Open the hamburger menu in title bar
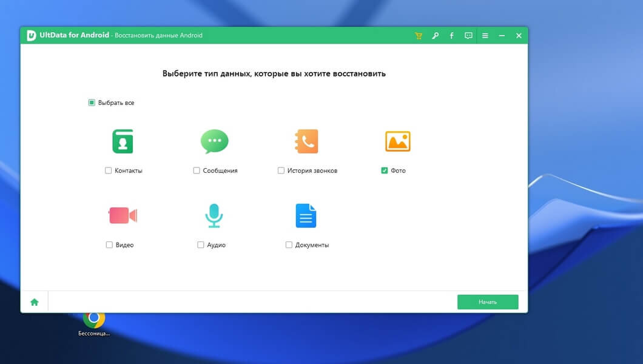The width and height of the screenshot is (643, 364). click(485, 36)
